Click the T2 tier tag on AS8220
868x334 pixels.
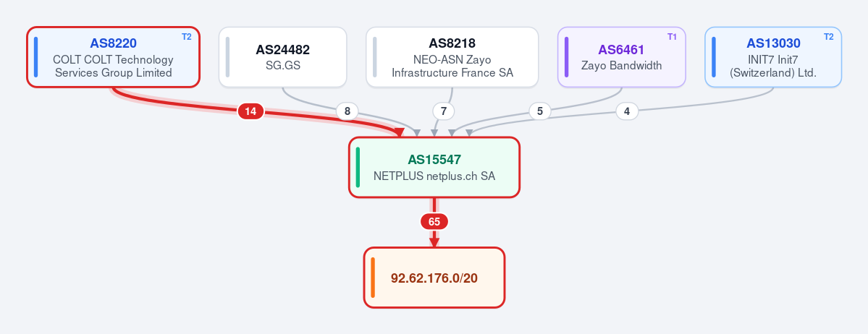(187, 37)
